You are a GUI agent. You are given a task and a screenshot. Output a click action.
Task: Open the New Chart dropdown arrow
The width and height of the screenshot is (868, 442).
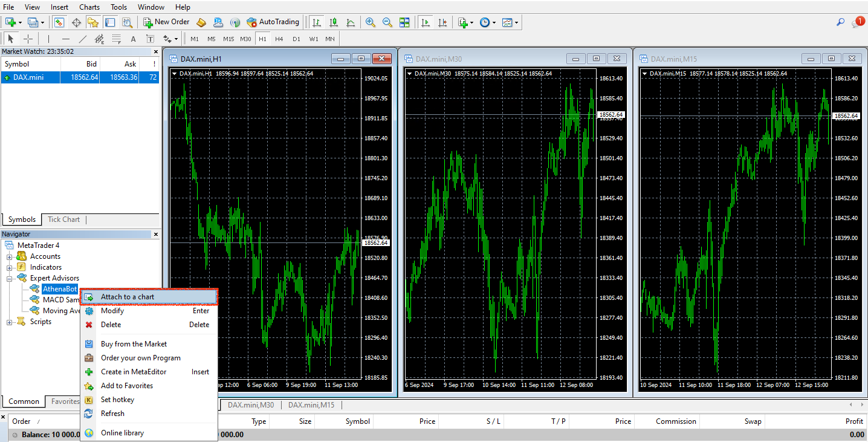coord(20,22)
